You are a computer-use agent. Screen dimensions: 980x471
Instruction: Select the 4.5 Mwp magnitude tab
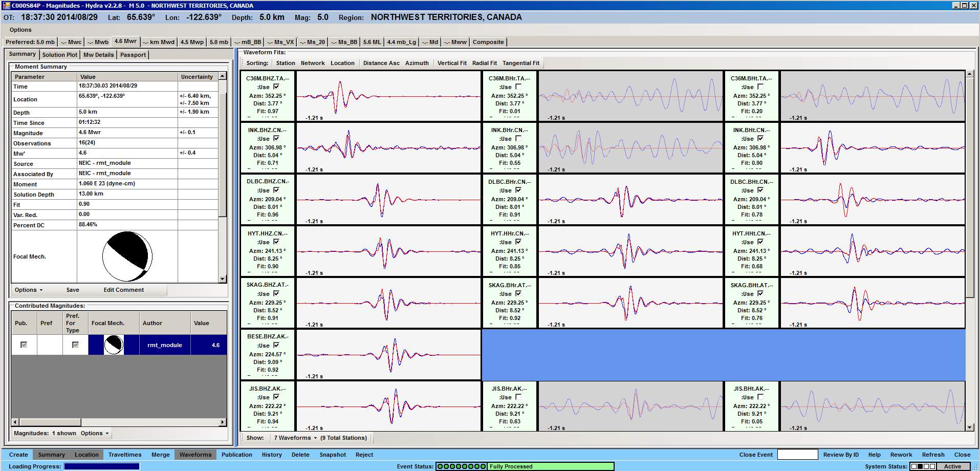tap(192, 42)
